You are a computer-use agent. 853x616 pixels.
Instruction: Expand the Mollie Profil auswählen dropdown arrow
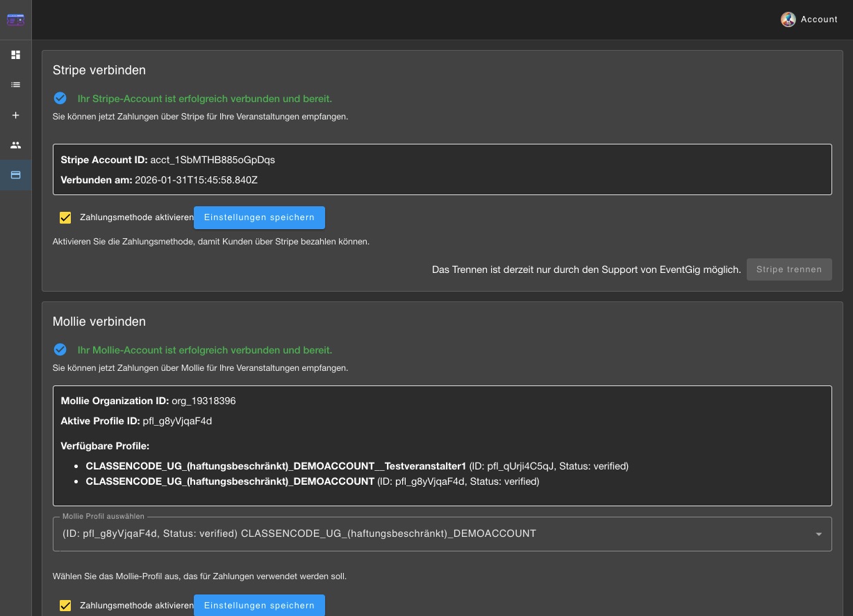pyautogui.click(x=818, y=534)
